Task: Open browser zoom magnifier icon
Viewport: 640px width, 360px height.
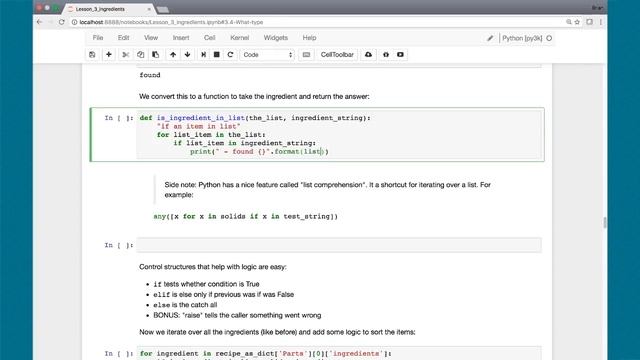Action: click(569, 22)
